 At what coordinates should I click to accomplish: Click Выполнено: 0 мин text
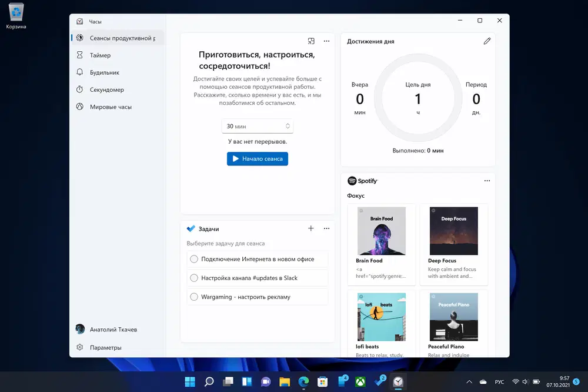tap(417, 151)
